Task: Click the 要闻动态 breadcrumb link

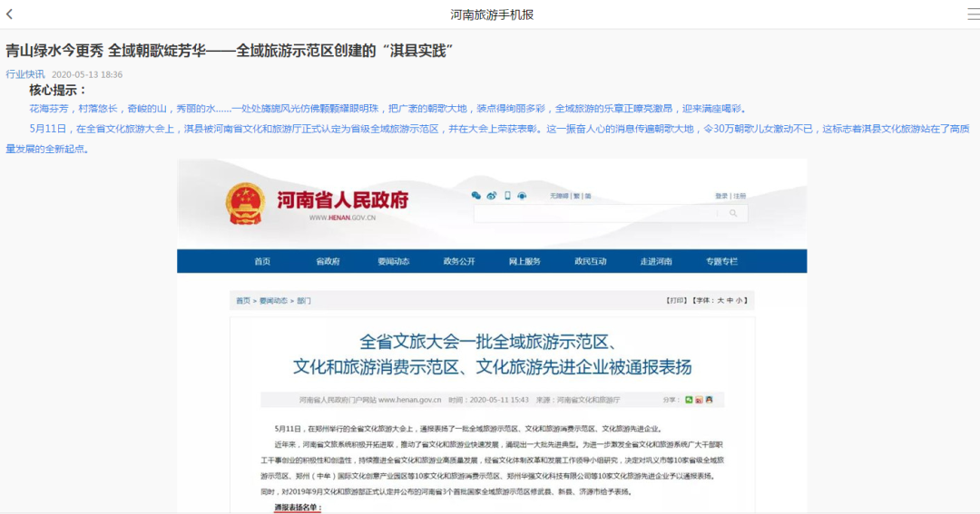Action: coord(273,300)
